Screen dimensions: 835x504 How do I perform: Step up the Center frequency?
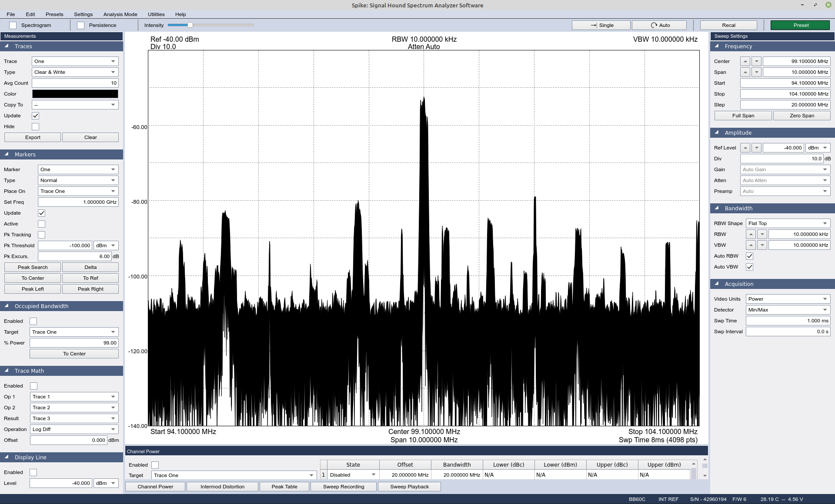pos(745,61)
